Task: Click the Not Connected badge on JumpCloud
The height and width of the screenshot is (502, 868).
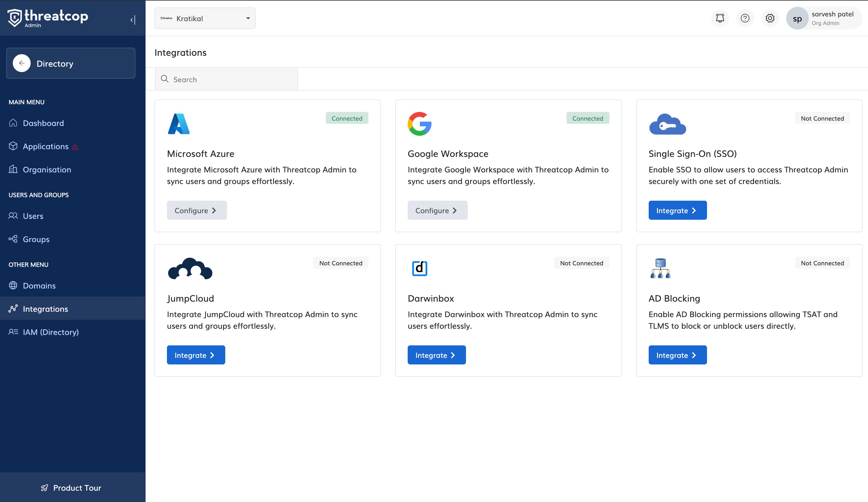Action: click(x=341, y=263)
